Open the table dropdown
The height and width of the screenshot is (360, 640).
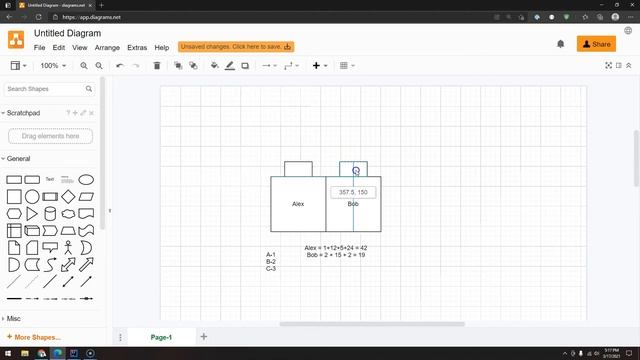pyautogui.click(x=347, y=66)
